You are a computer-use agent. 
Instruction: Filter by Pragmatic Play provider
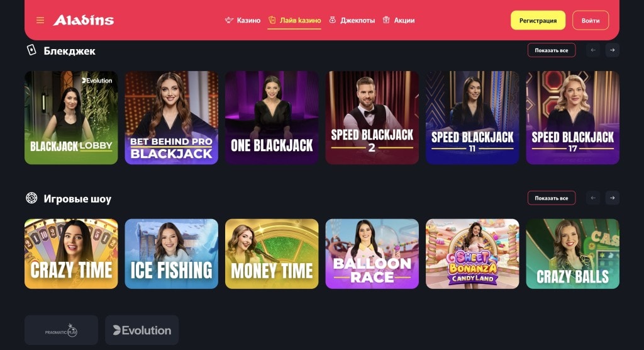click(x=61, y=330)
